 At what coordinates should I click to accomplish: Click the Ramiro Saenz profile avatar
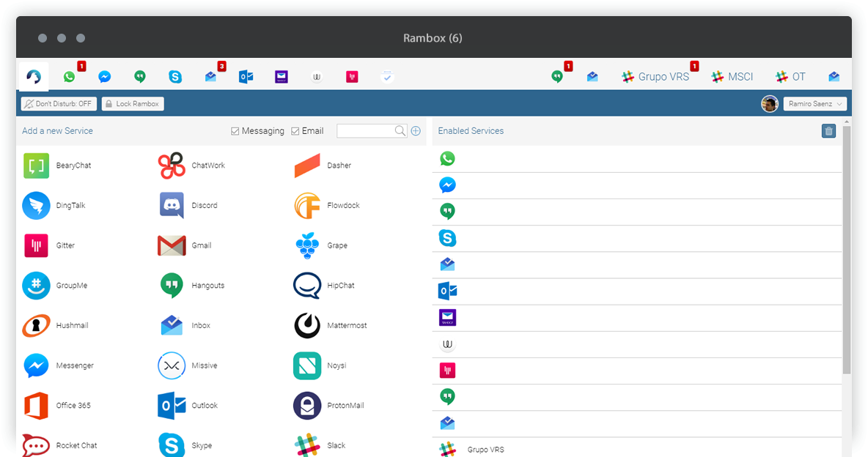(x=770, y=103)
